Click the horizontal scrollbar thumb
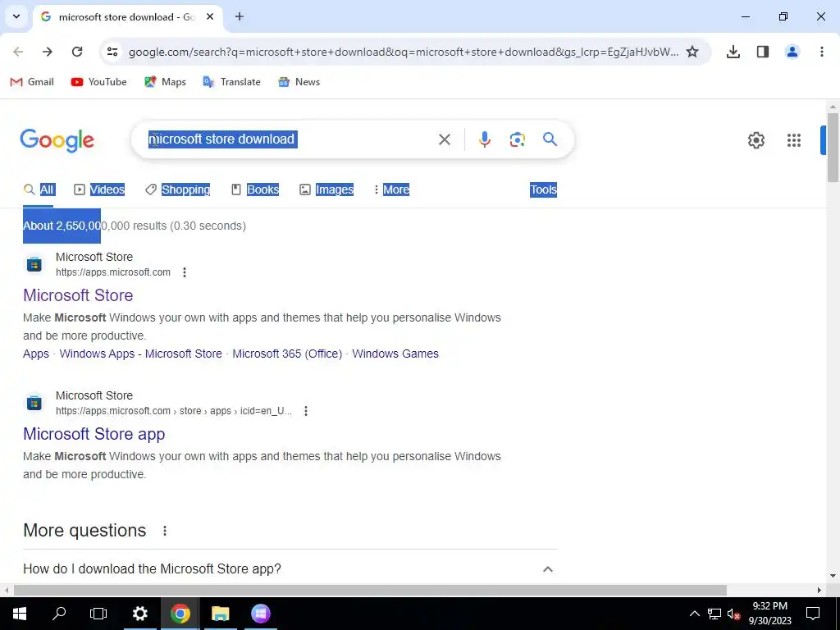 370,590
